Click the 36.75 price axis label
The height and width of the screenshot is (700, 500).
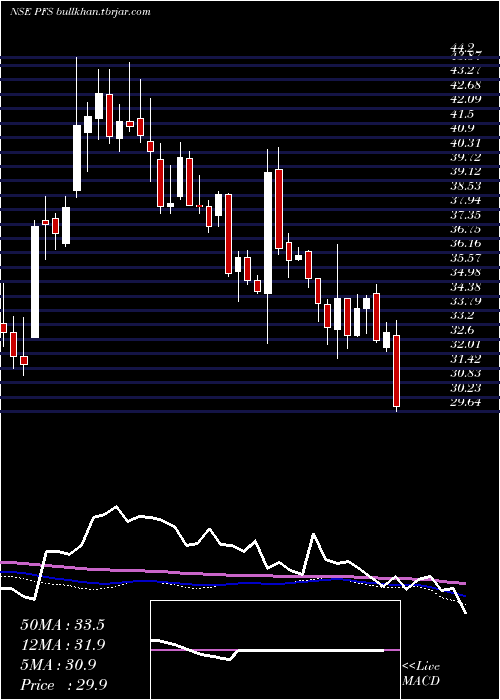coord(465,229)
